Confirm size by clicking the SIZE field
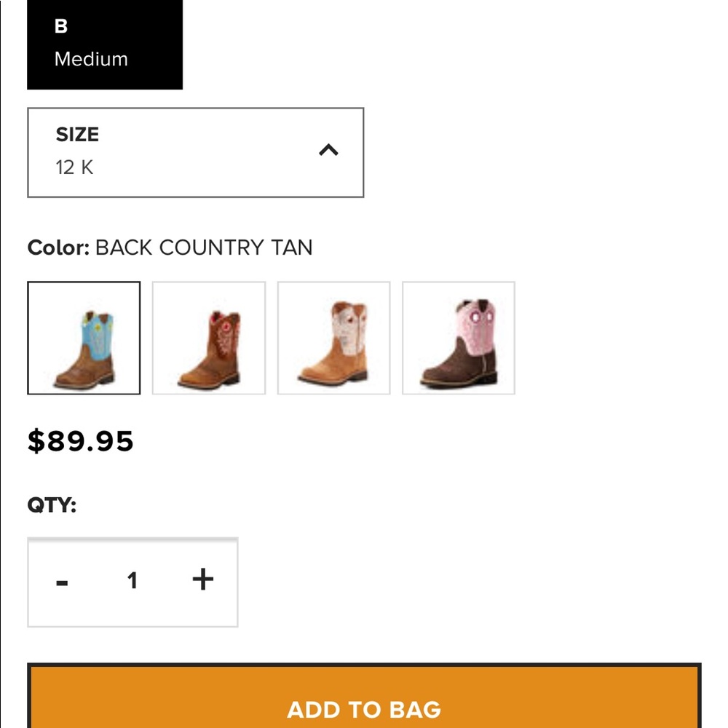The image size is (728, 728). click(195, 150)
